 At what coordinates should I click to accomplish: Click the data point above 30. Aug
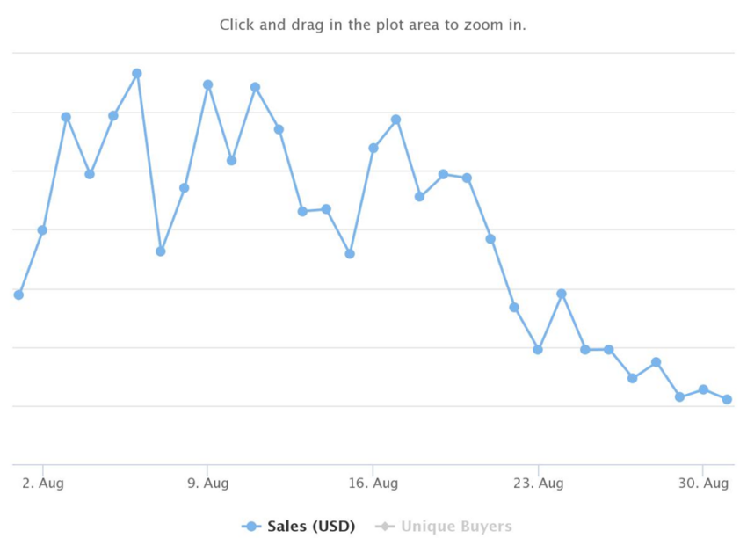point(703,389)
